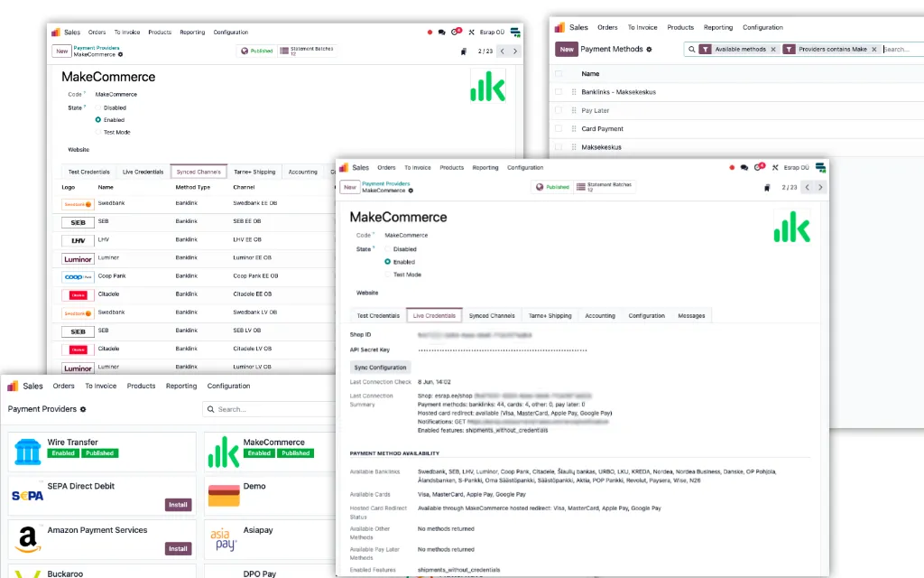924x578 pixels.
Task: Click the SEPA Direct Debit logo
Action: [28, 496]
